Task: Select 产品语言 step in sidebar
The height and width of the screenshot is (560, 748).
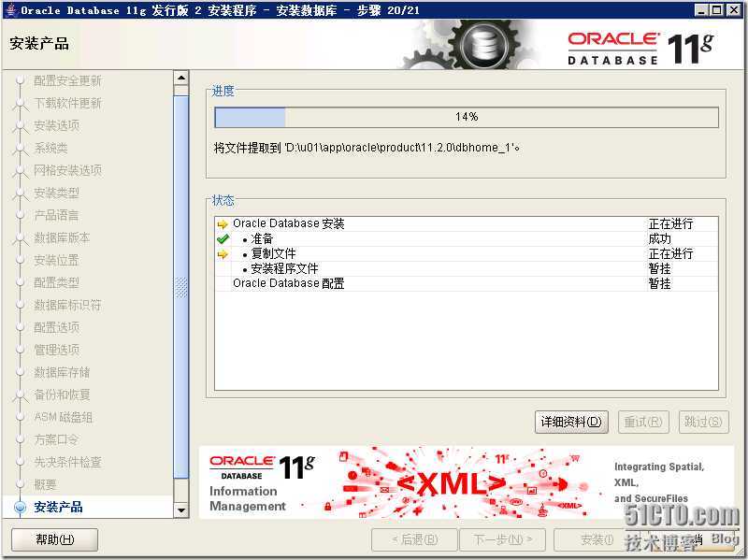Action: click(x=56, y=216)
